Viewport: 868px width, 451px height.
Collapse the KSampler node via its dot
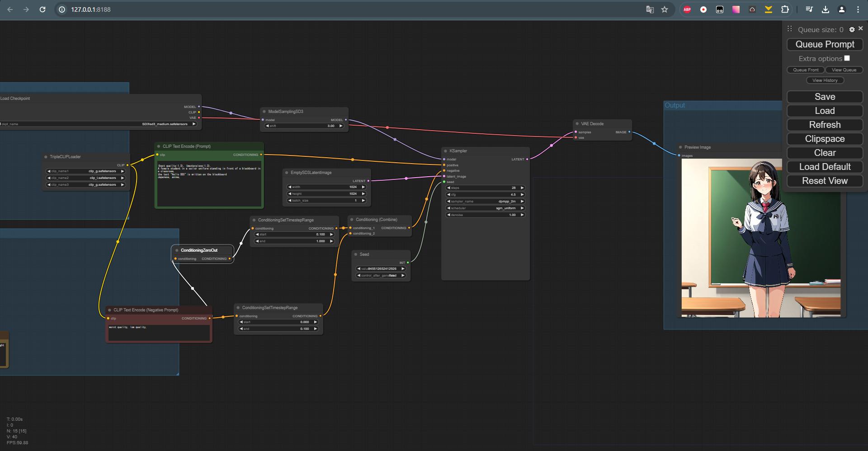(x=446, y=151)
